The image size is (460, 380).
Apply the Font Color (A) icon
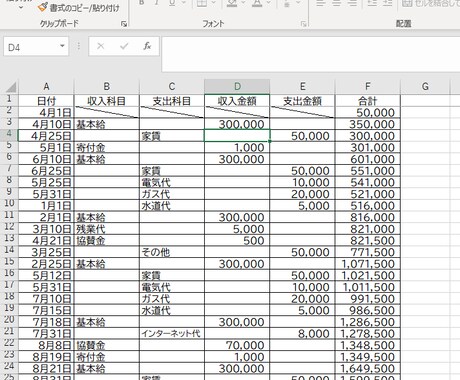(257, 3)
